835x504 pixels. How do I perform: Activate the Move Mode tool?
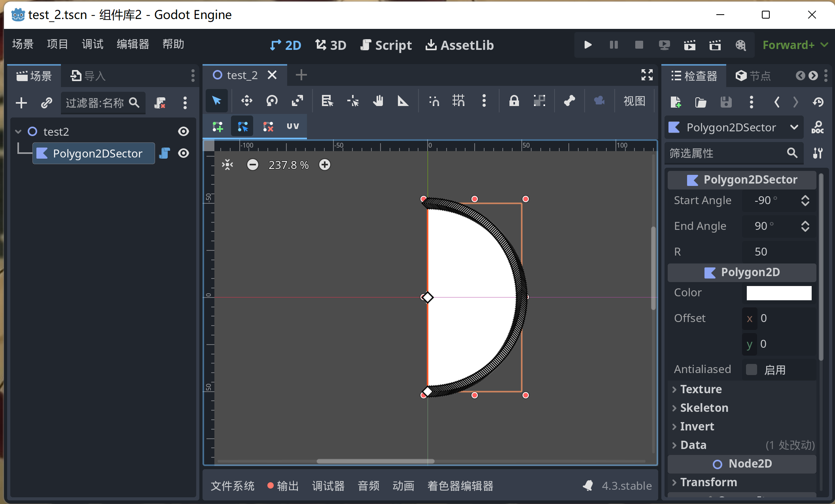tap(246, 101)
